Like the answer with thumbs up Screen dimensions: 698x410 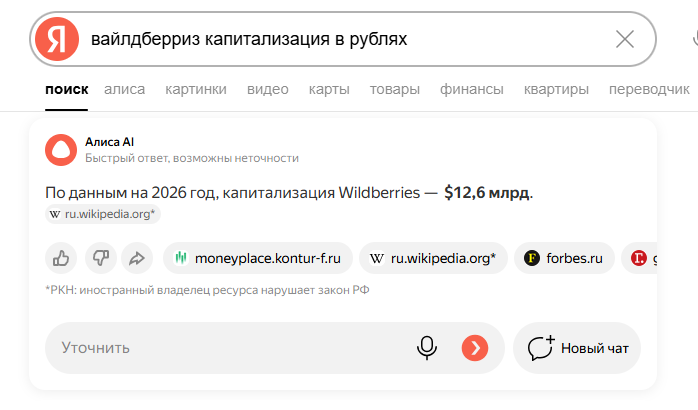(62, 258)
